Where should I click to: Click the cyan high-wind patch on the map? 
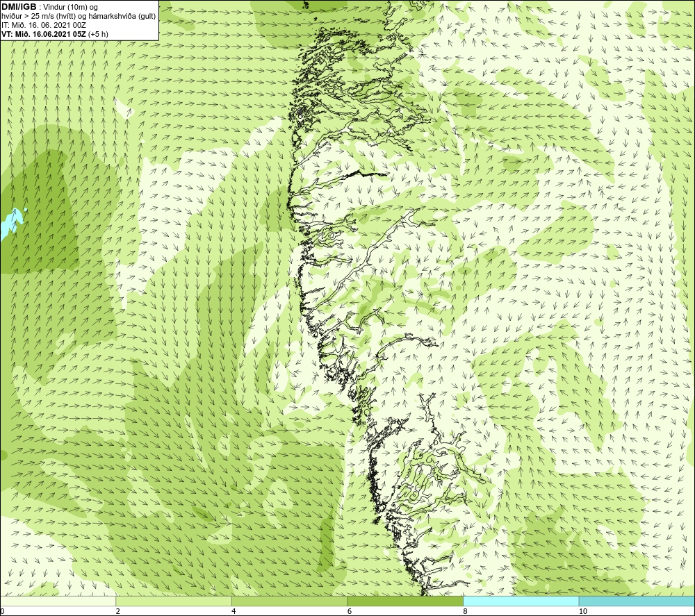point(12,224)
